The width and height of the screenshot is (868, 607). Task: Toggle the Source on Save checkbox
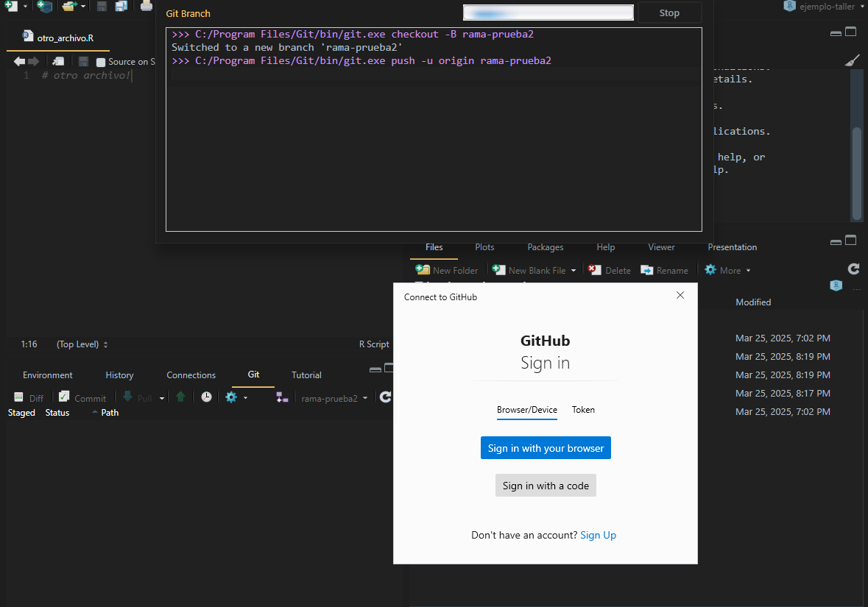pos(101,62)
